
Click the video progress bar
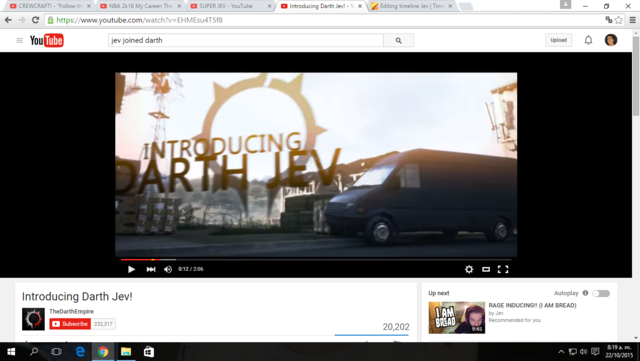pos(316,259)
